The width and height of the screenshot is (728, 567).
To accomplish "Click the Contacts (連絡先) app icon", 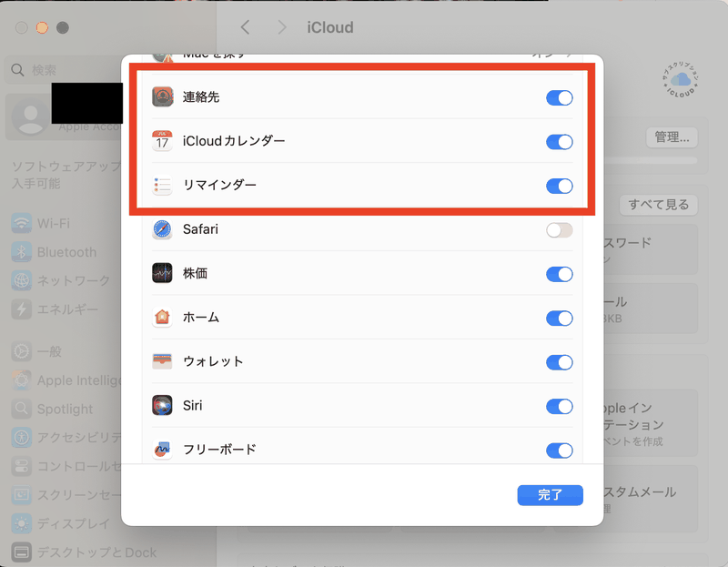I will (163, 96).
